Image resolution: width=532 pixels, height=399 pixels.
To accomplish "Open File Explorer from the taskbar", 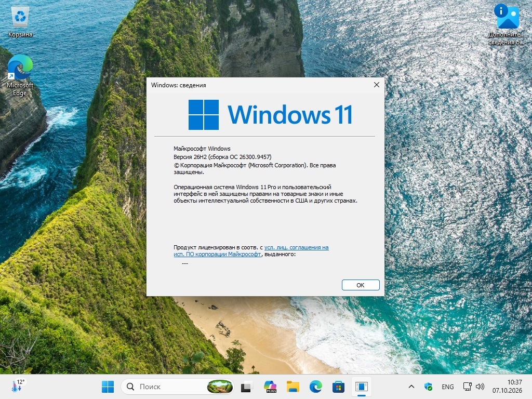I will (x=293, y=387).
